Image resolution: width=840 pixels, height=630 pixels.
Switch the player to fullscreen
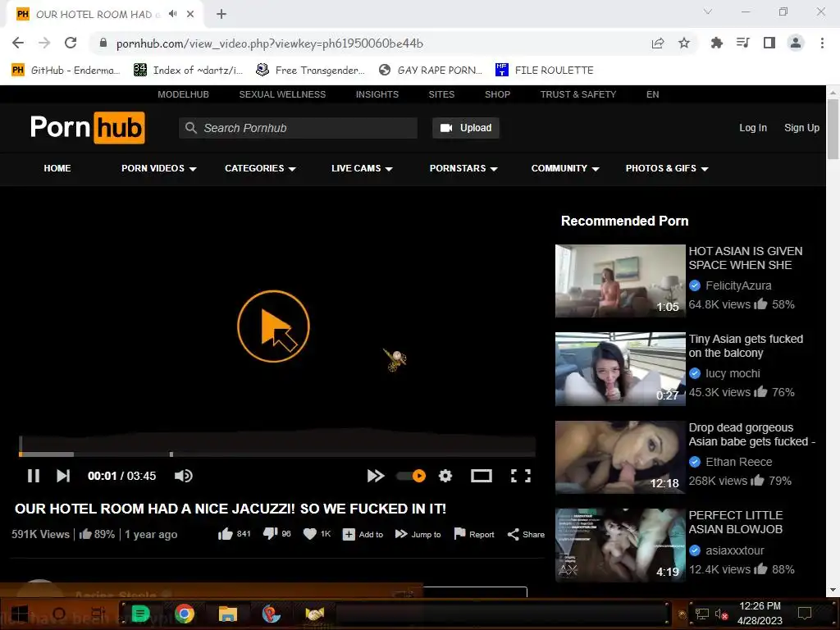coord(521,476)
